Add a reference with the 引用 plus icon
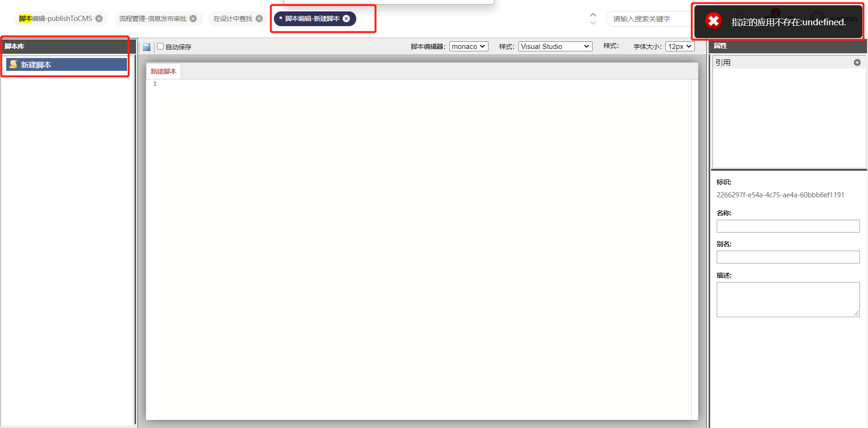Viewport: 868px width, 428px height. [x=857, y=62]
